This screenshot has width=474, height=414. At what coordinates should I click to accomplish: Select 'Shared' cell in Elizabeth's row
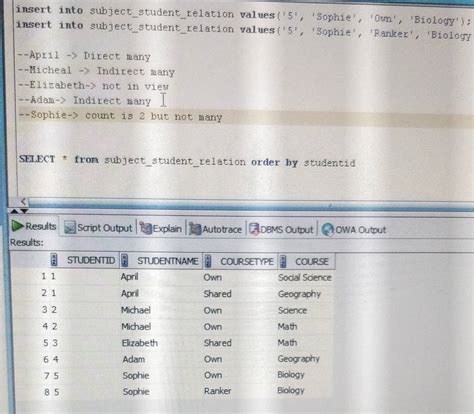pyautogui.click(x=217, y=343)
